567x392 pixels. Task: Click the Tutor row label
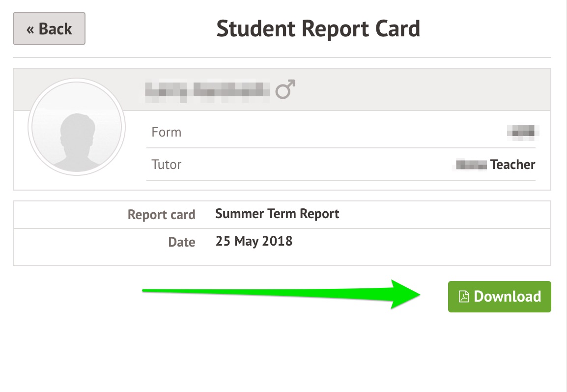pyautogui.click(x=167, y=165)
